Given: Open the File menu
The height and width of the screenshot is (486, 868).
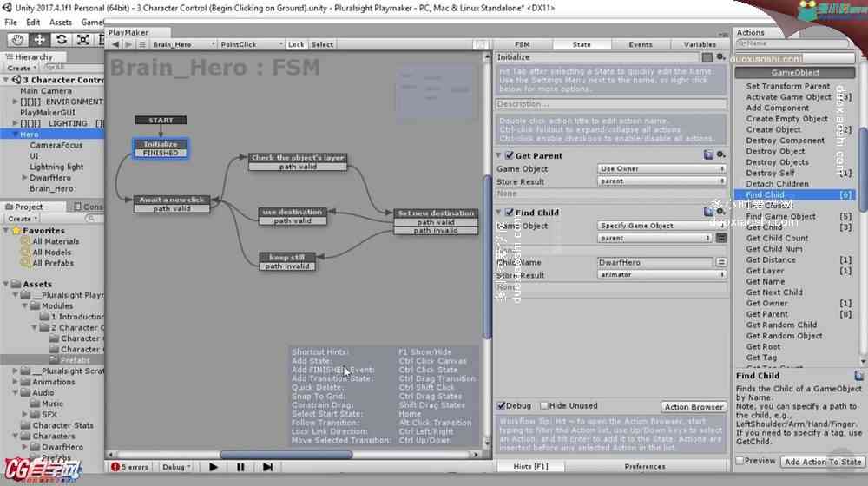Looking at the screenshot, I should (11, 23).
